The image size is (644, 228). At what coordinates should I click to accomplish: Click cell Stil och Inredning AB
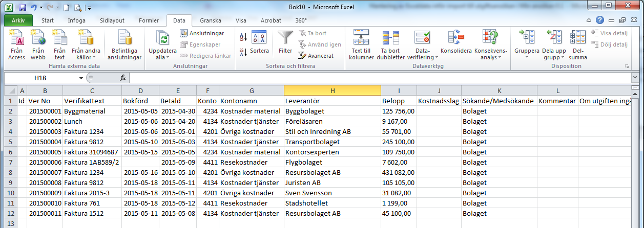[x=332, y=131]
